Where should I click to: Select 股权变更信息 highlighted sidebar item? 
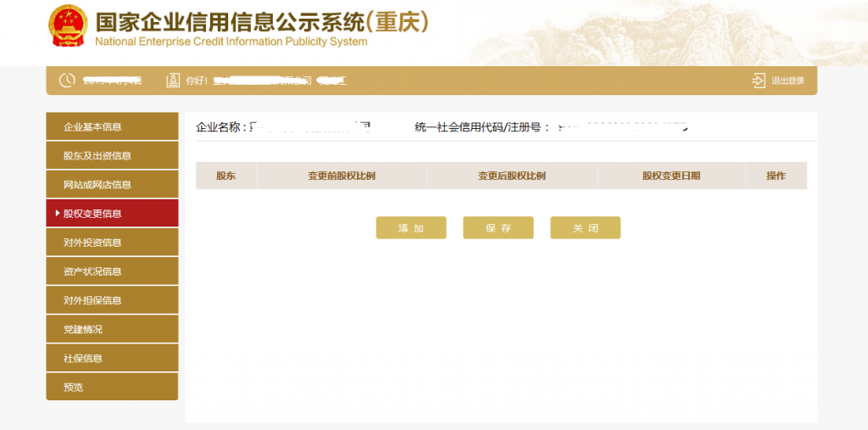(113, 214)
